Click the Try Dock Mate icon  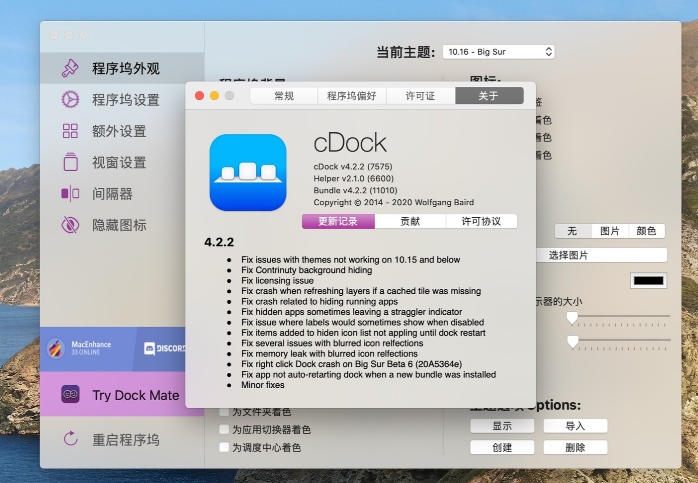click(71, 394)
